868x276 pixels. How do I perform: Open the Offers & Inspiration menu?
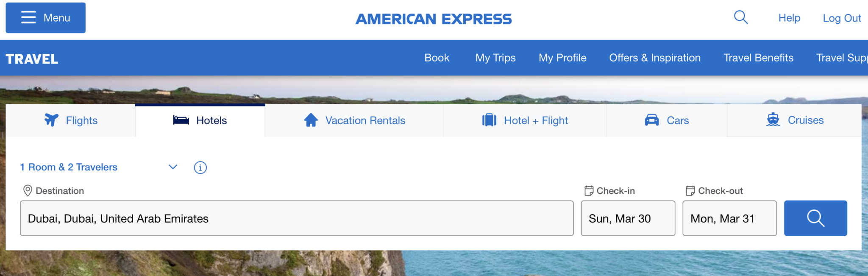click(x=655, y=58)
